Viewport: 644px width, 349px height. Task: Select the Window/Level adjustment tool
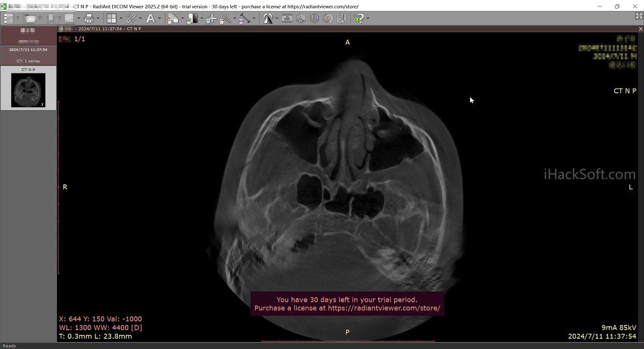point(192,18)
